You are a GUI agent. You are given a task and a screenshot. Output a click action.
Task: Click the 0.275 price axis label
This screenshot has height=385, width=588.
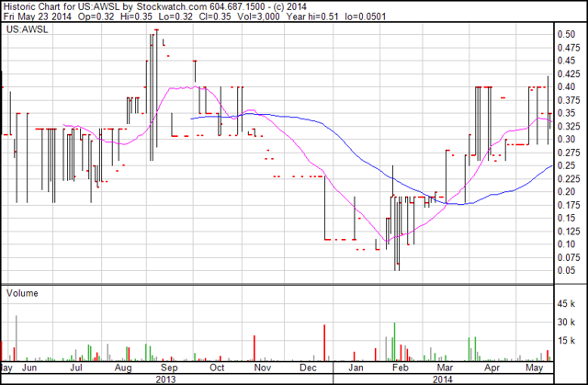(x=569, y=153)
